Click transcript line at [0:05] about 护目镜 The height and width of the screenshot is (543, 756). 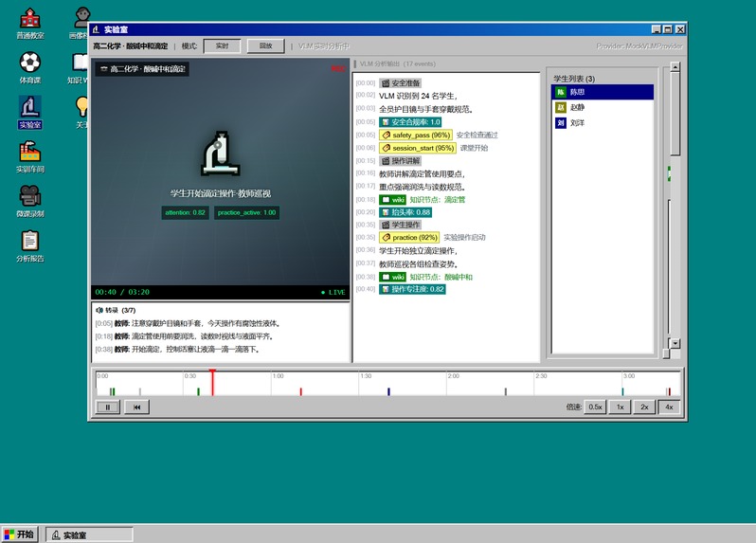188,323
